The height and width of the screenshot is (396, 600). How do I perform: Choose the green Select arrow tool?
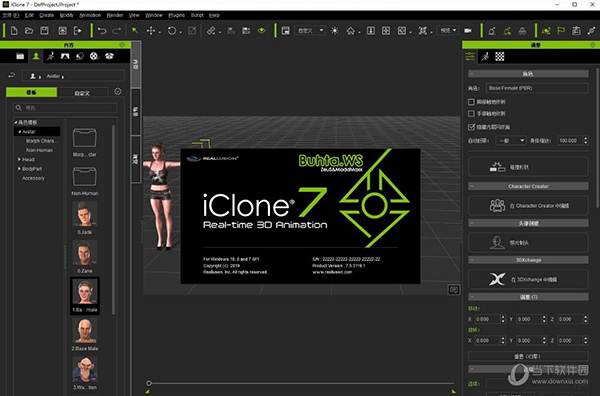pos(135,31)
